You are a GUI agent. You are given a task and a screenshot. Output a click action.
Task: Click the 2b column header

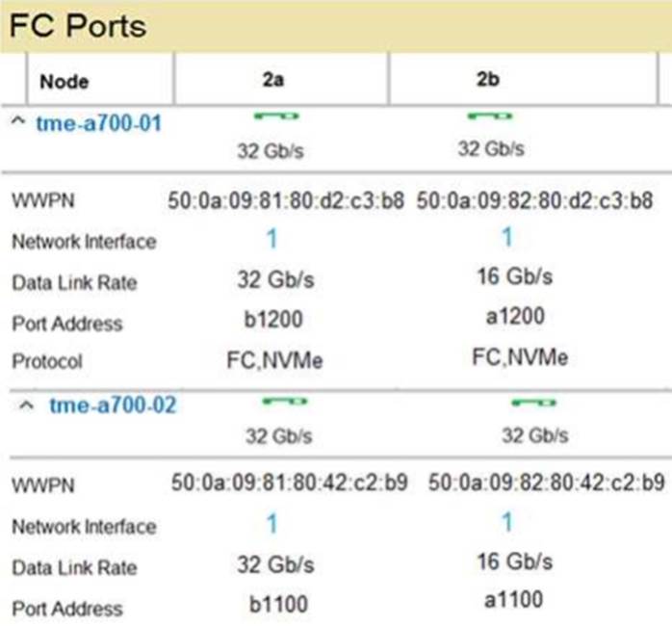[x=487, y=81]
